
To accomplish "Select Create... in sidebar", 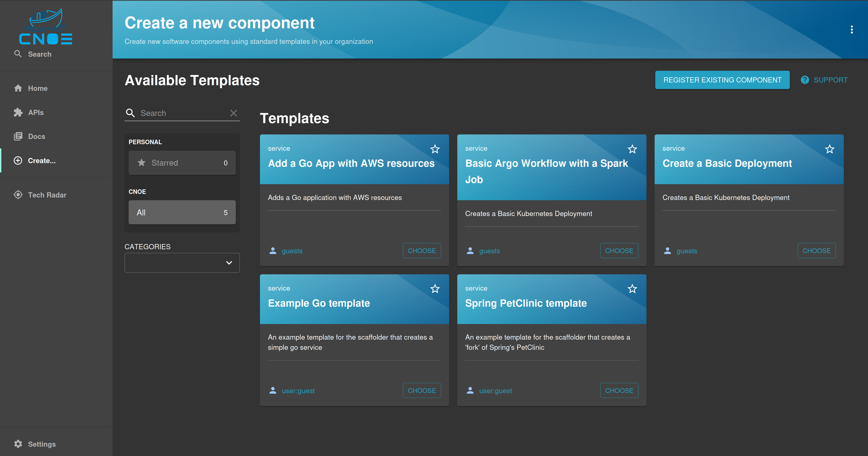I will pos(56,161).
